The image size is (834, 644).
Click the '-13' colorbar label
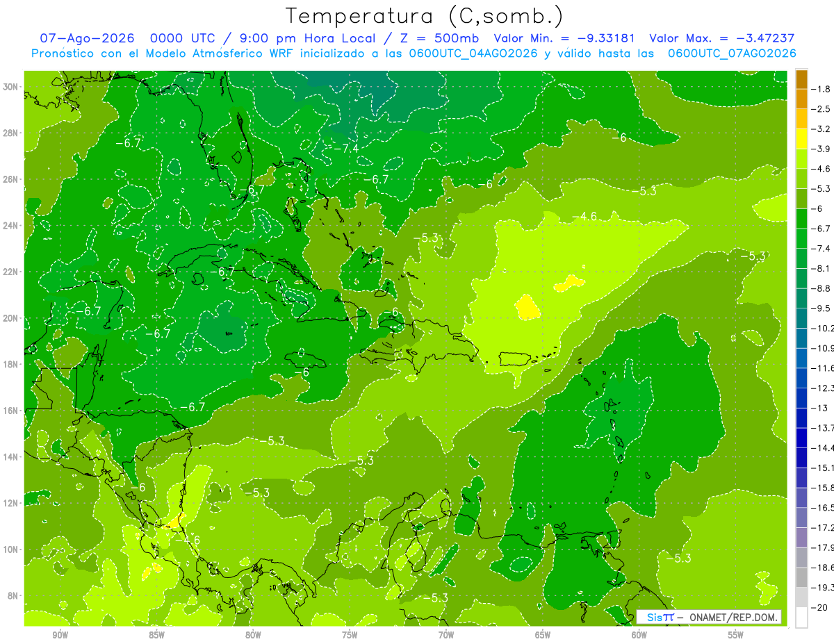[820, 408]
